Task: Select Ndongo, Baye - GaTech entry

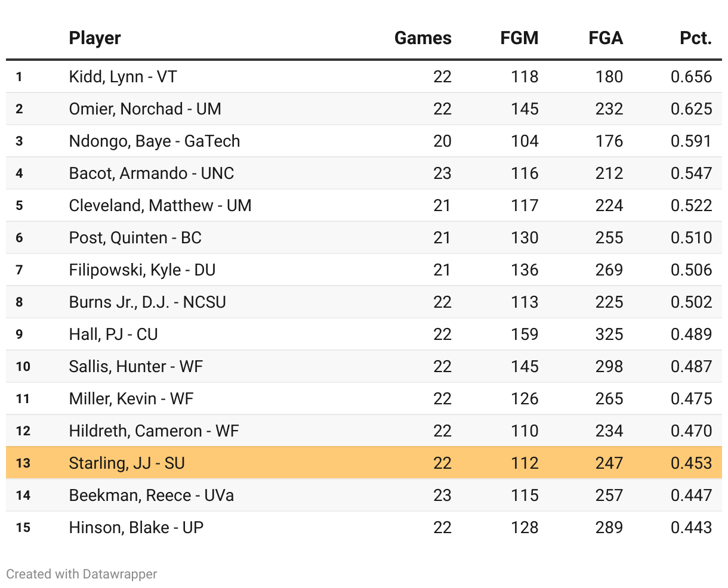Action: pos(155,141)
